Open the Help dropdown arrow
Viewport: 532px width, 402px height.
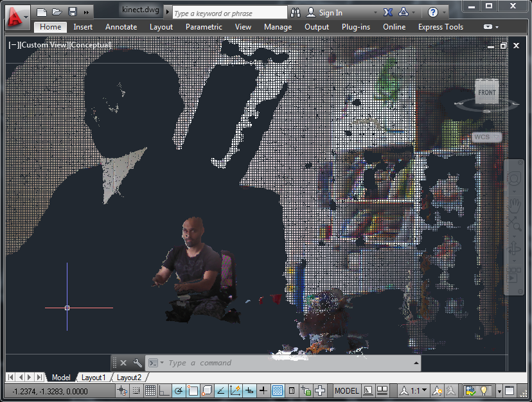[x=444, y=12]
